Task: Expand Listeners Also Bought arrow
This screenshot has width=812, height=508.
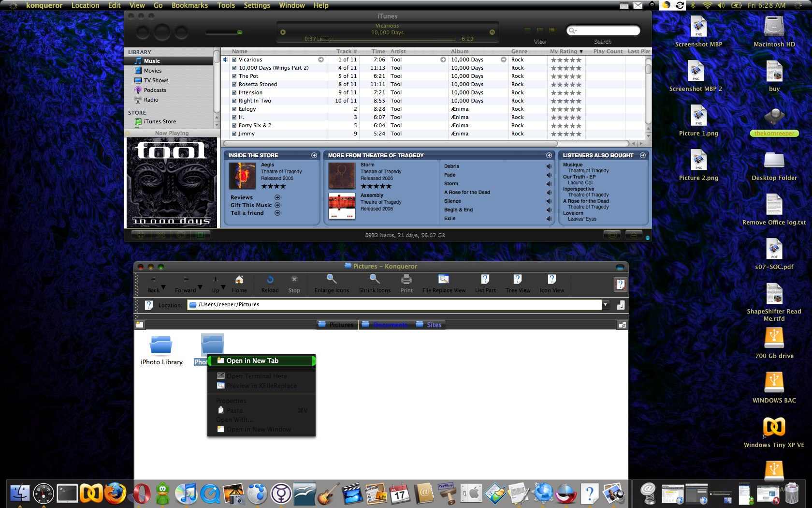Action: tap(643, 155)
